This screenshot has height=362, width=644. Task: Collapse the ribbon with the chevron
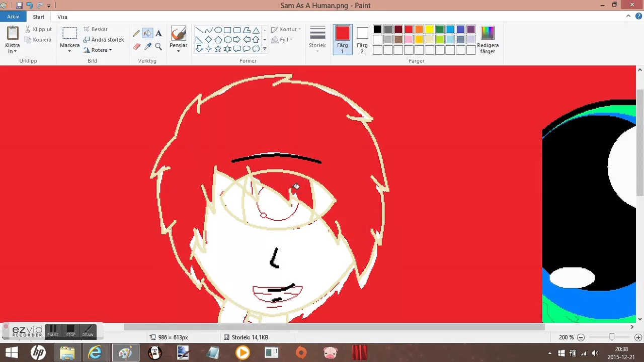pos(627,17)
